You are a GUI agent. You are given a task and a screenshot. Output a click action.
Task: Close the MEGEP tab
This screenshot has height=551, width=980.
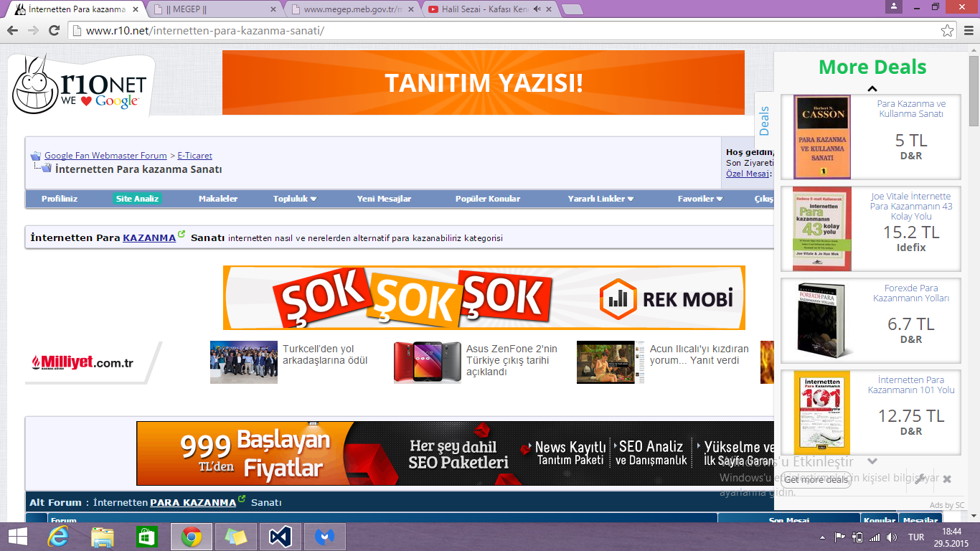coord(273,9)
